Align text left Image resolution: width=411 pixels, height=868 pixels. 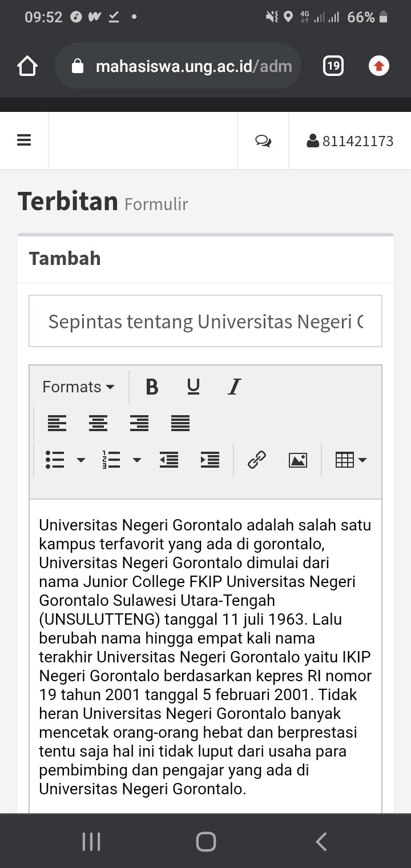click(57, 423)
